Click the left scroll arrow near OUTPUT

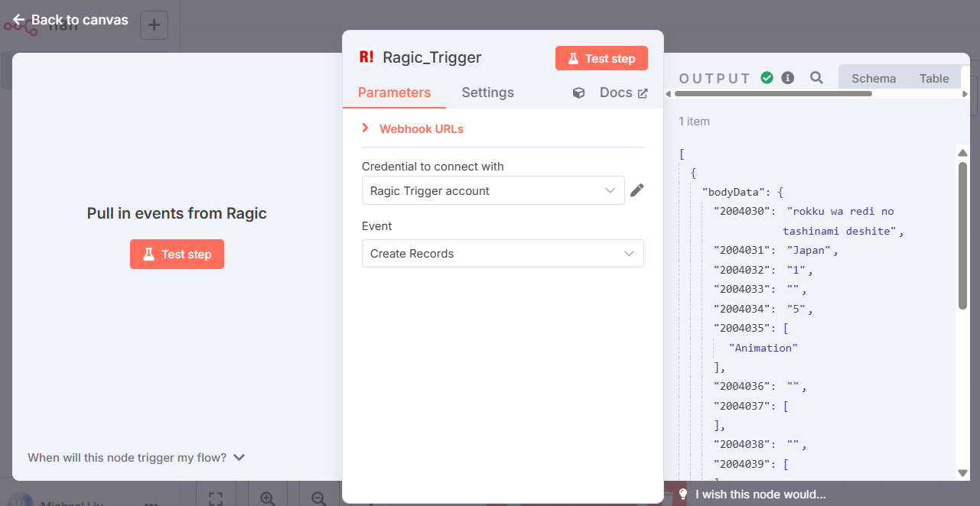pos(669,94)
